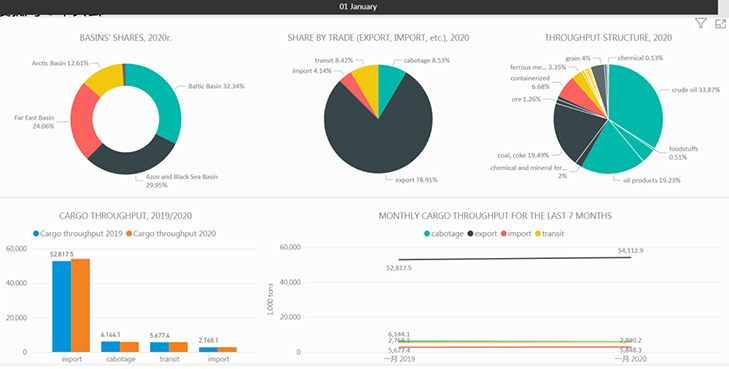The width and height of the screenshot is (729, 369).
Task: Click the orange 2020 export bar
Action: click(80, 305)
